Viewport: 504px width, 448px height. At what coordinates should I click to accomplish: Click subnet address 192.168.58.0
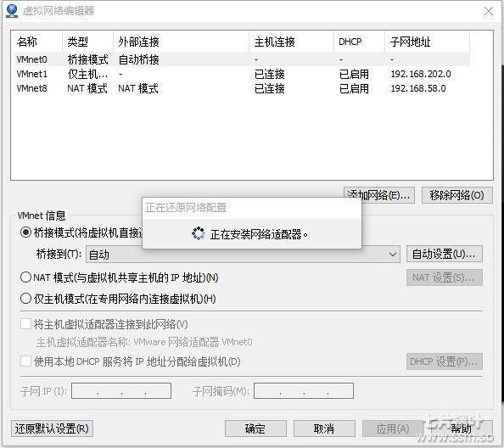pyautogui.click(x=418, y=88)
